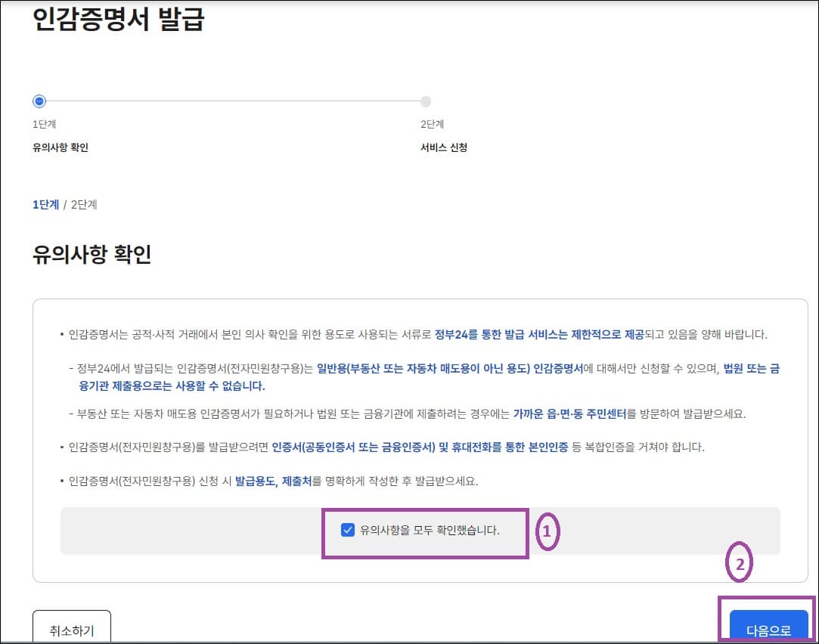
Task: Select the 2단계 progress step indicator dot
Action: click(x=425, y=101)
